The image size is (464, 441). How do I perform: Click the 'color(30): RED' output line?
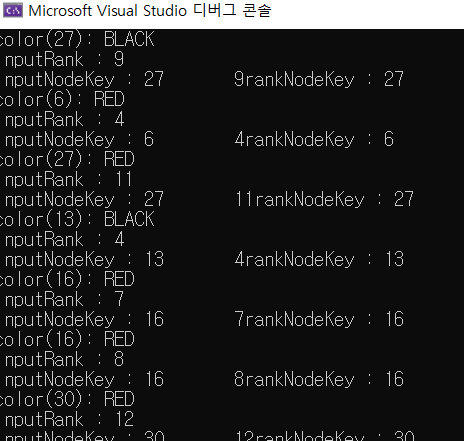point(67,399)
